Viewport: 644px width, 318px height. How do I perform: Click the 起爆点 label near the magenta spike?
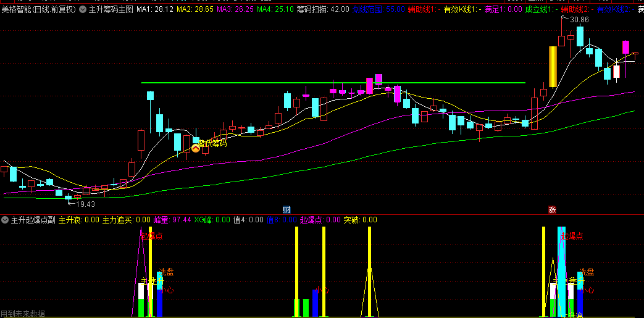pos(152,236)
